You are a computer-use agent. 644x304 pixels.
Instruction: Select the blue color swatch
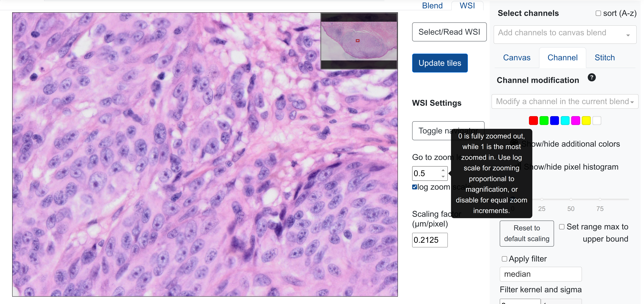coord(554,120)
